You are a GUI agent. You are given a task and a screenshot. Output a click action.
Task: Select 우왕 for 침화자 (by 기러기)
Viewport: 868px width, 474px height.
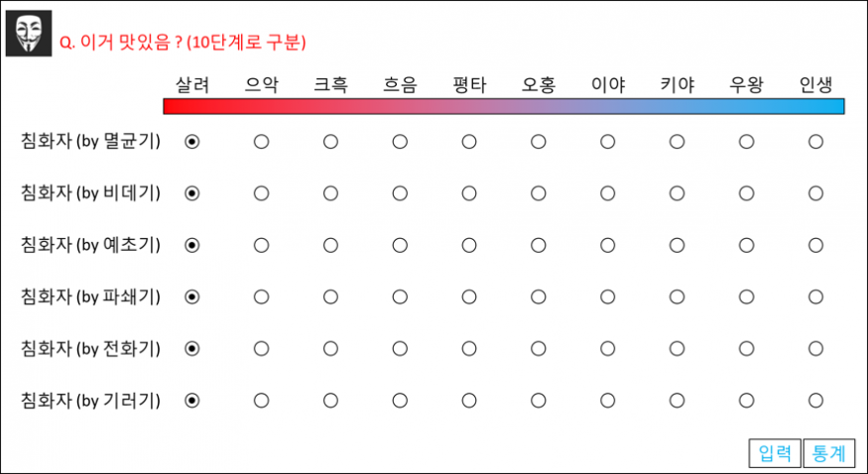click(746, 401)
